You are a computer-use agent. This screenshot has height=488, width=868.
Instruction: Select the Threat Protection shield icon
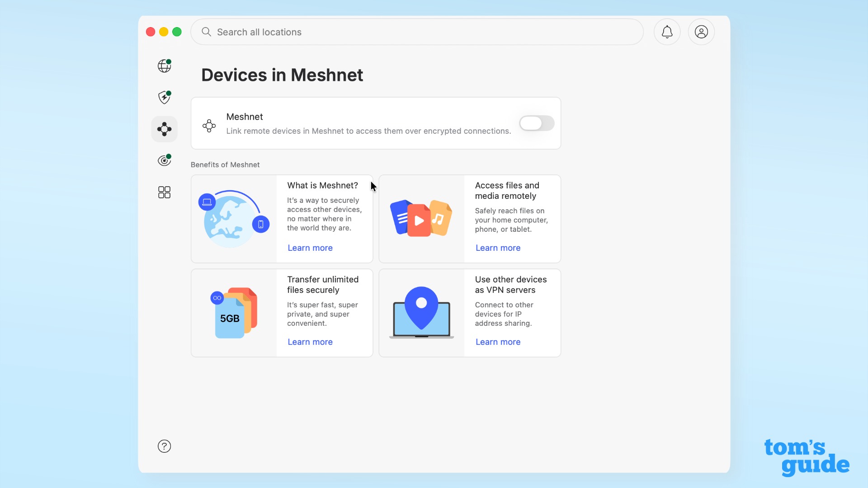[x=164, y=97]
